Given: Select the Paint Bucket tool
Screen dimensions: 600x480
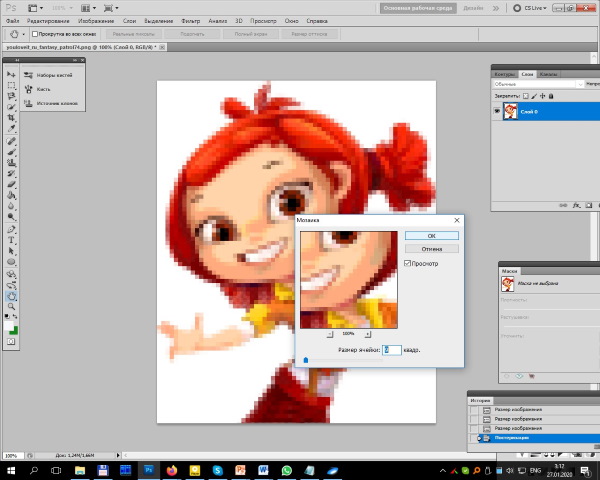Looking at the screenshot, I should [11, 195].
